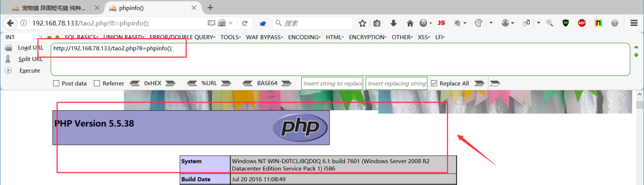Viewport: 644px width, 185px height.
Task: Open the LFI menu in HackBar
Action: pos(440,37)
